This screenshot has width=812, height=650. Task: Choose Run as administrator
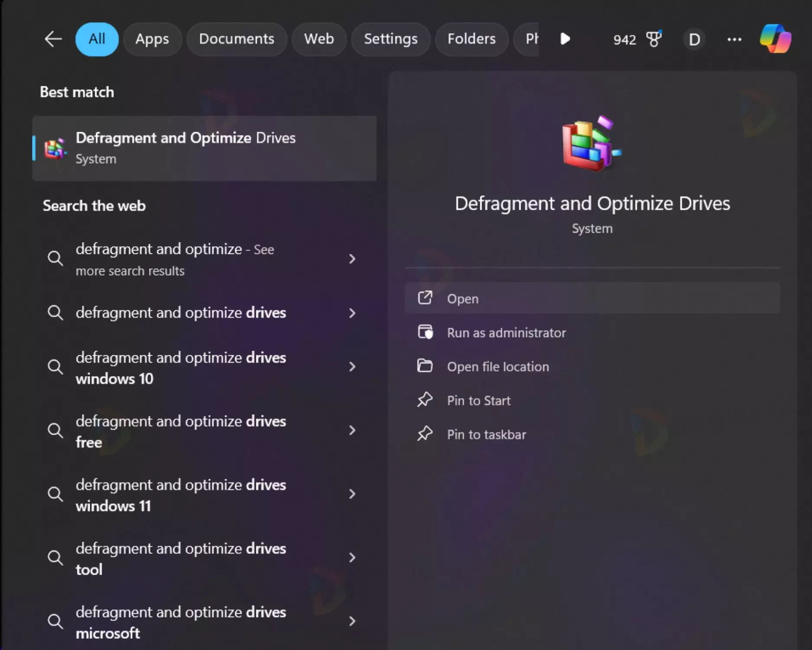pyautogui.click(x=592, y=332)
